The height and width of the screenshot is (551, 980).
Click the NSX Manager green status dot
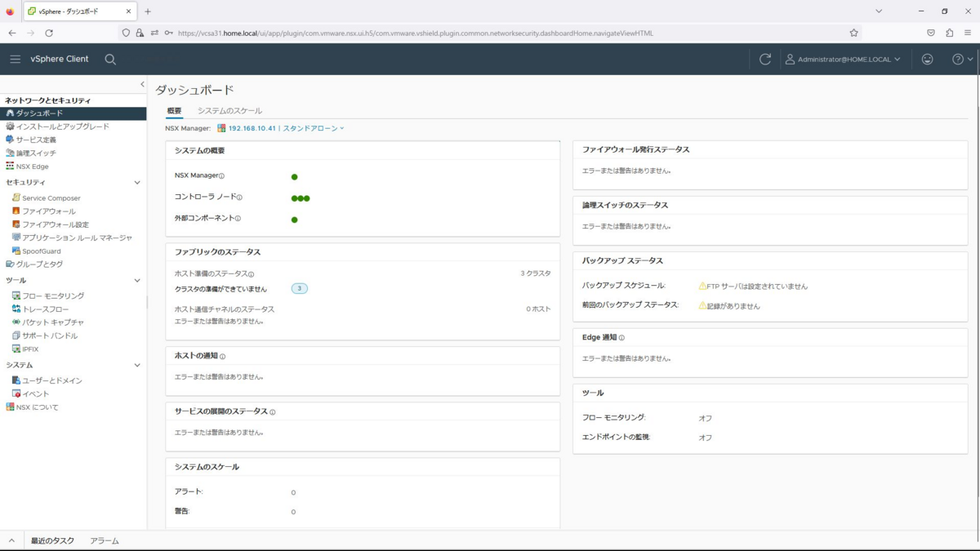click(294, 177)
